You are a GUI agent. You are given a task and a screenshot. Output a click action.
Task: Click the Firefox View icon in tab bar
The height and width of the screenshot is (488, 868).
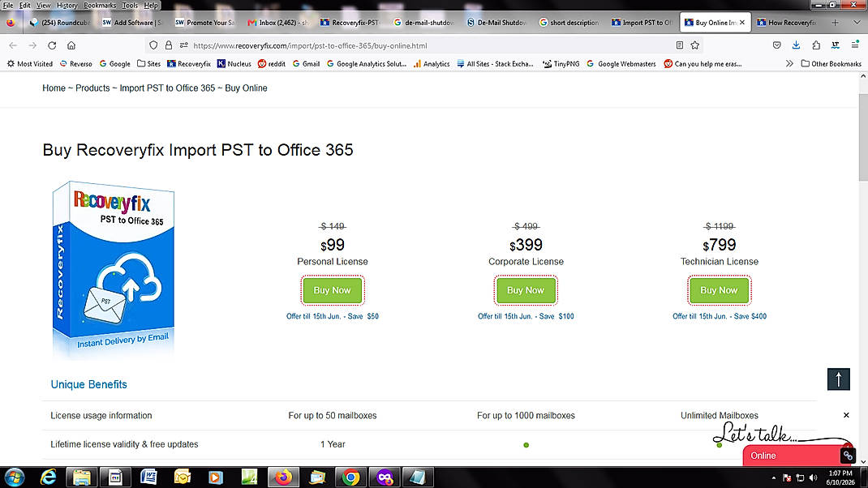click(x=11, y=23)
